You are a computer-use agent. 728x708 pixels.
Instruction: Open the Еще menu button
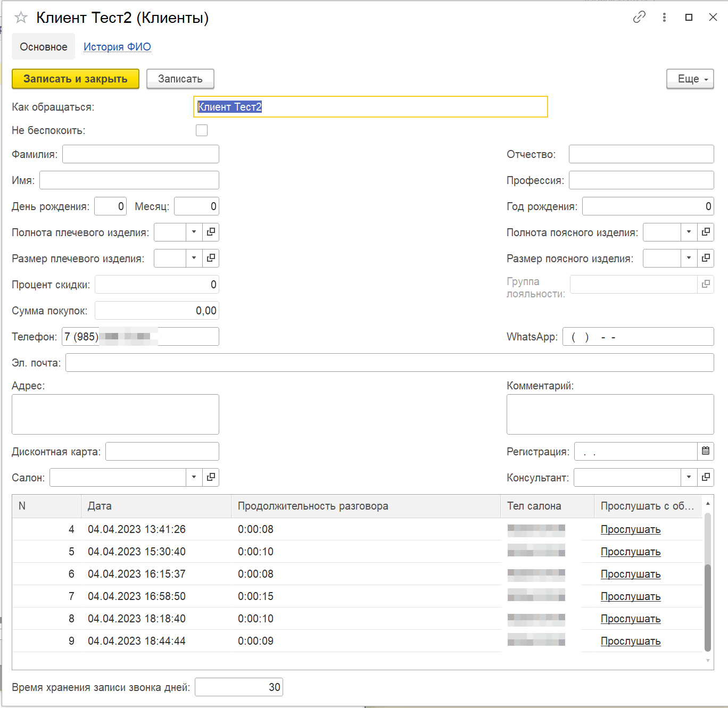pos(690,79)
